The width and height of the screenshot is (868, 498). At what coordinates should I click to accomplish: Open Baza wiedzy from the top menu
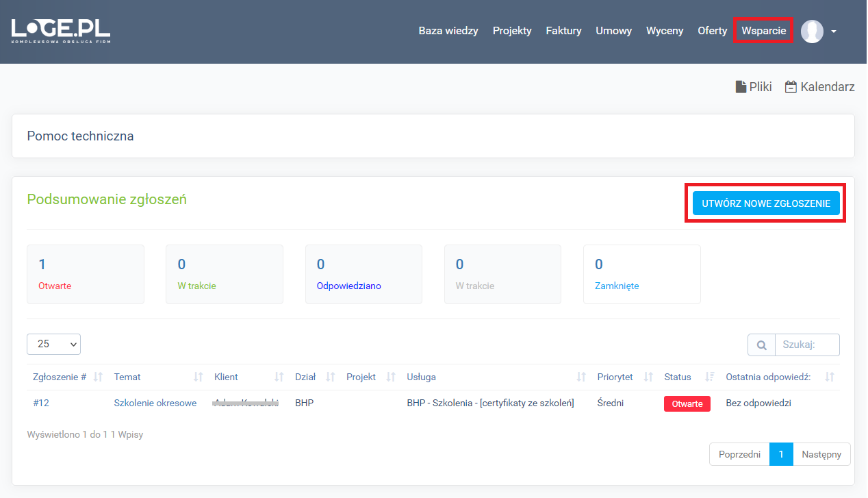click(448, 31)
